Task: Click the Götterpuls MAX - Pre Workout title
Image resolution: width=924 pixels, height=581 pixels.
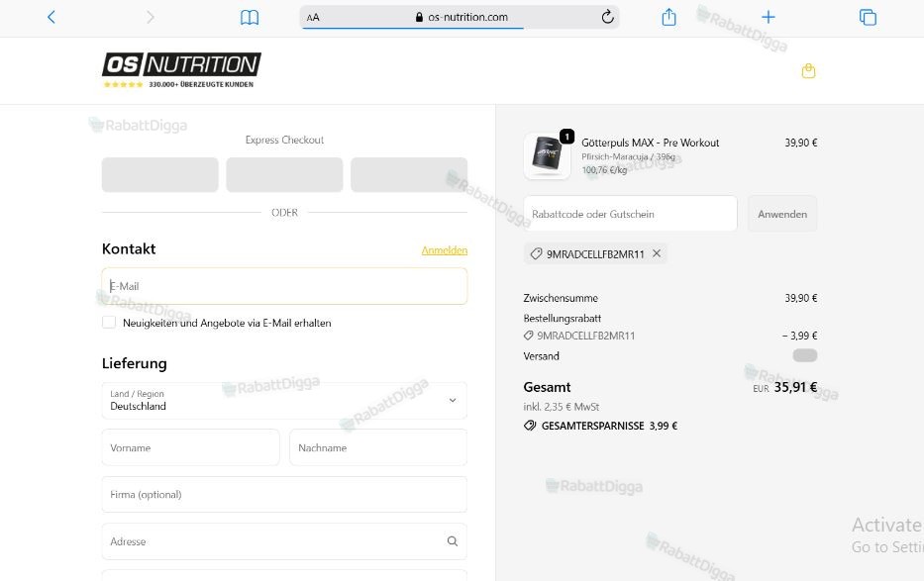Action: tap(650, 143)
